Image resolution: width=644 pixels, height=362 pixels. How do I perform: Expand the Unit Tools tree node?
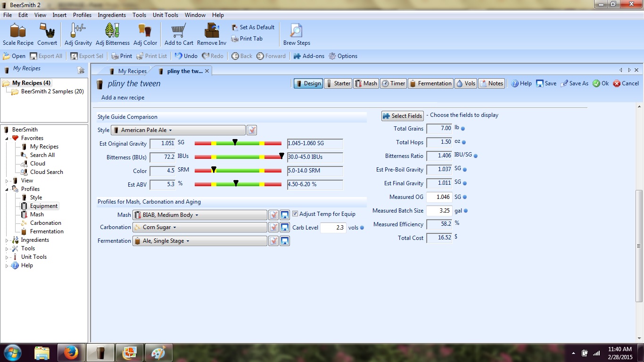click(7, 257)
